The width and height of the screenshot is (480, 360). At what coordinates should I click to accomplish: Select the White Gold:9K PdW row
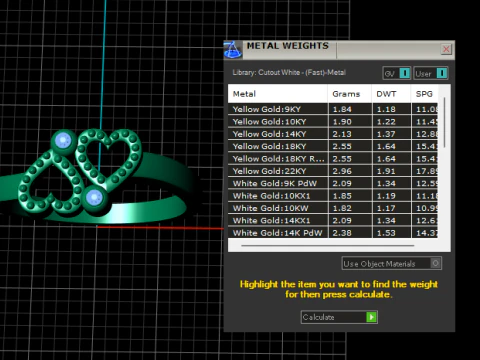[x=333, y=183]
